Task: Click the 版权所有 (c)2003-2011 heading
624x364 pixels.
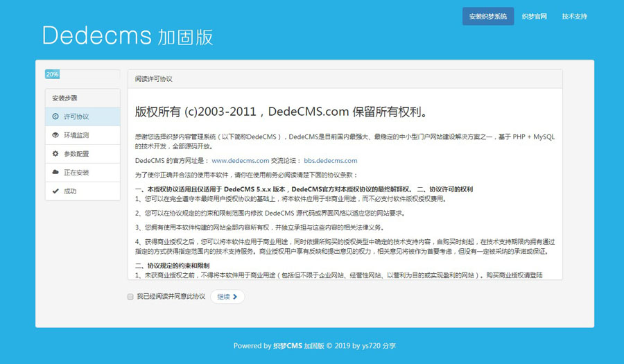Action: (281, 112)
